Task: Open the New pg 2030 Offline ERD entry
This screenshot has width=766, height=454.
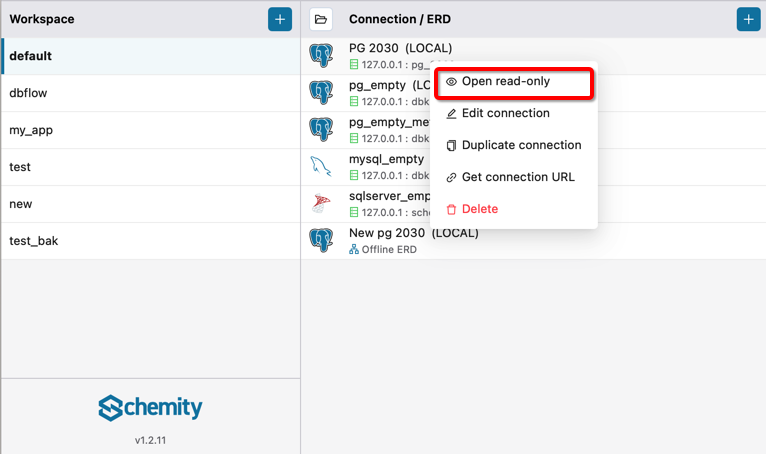Action: (x=414, y=241)
